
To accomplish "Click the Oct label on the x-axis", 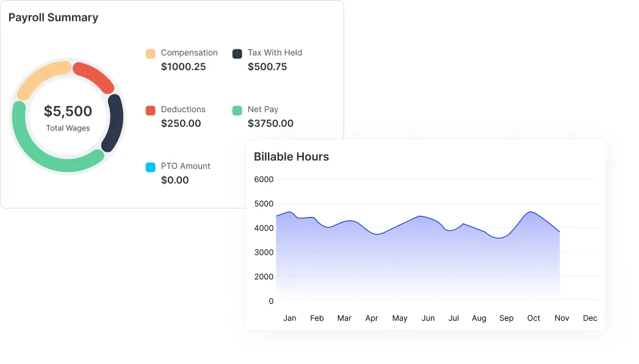I will pyautogui.click(x=533, y=318).
